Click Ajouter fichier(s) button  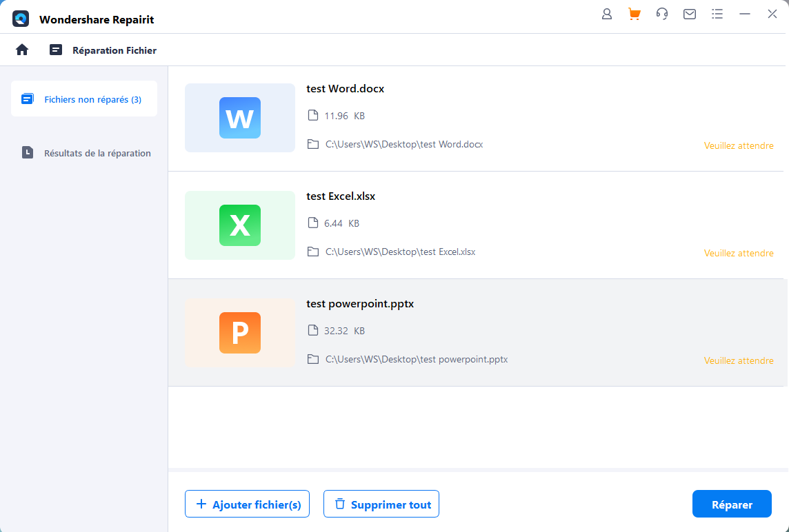click(247, 504)
